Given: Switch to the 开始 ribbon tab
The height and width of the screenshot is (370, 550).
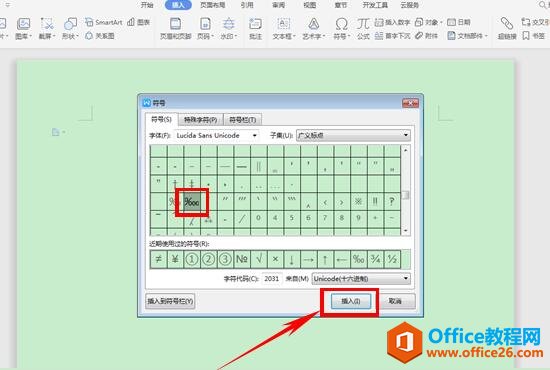Looking at the screenshot, I should click(147, 5).
